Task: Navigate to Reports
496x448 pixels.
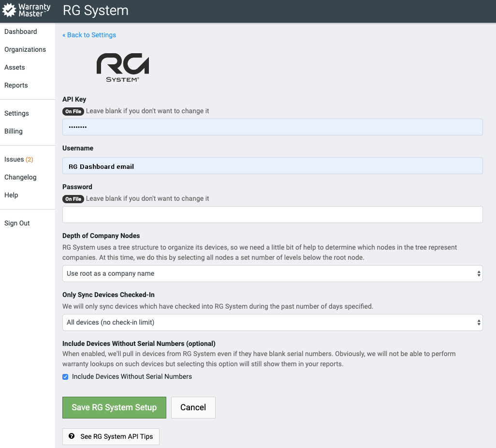Action: coord(16,85)
